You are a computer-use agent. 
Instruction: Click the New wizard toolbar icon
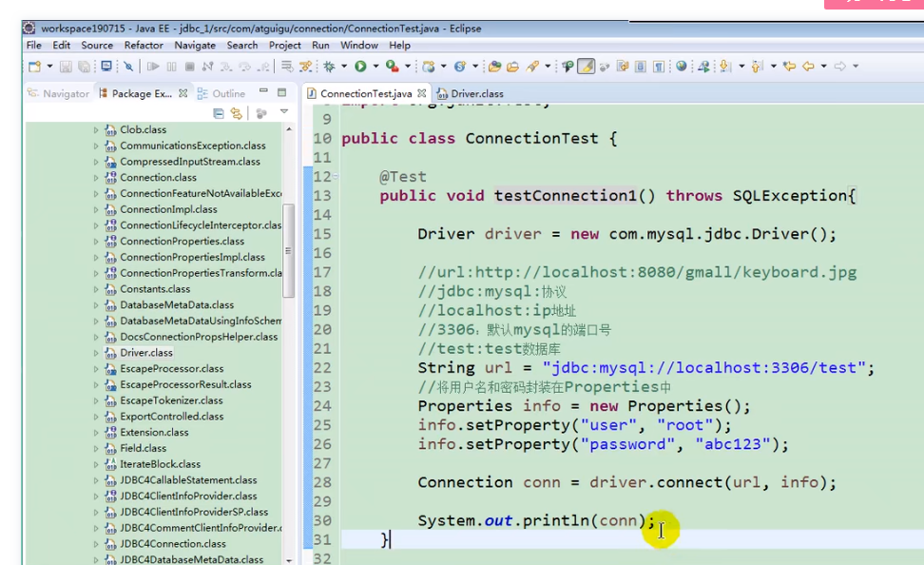coord(34,67)
